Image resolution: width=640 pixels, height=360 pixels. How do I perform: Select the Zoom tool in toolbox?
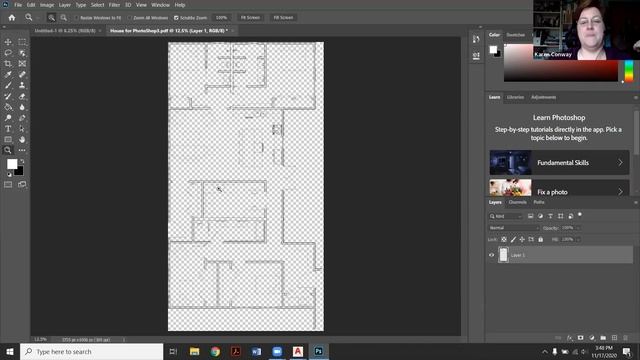coord(8,150)
